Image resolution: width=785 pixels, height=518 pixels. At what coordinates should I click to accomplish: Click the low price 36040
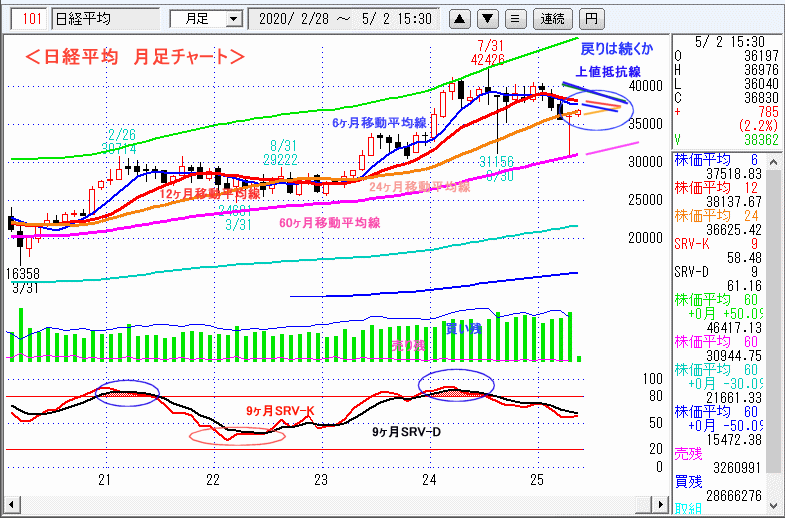[761, 84]
